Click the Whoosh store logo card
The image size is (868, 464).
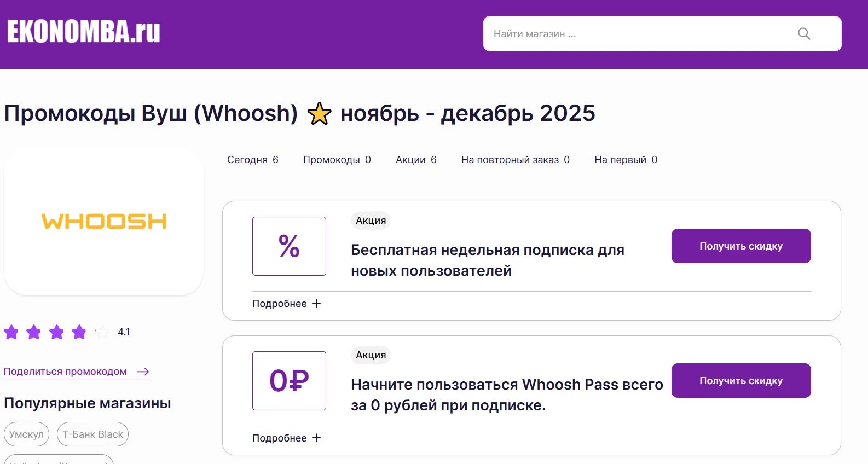pos(104,221)
